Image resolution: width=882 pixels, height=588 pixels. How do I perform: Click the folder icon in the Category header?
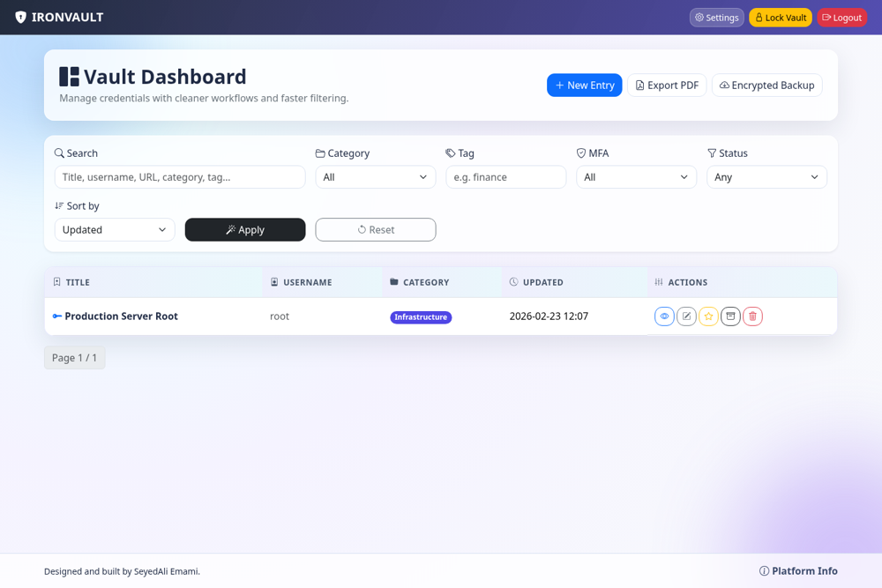coord(394,281)
